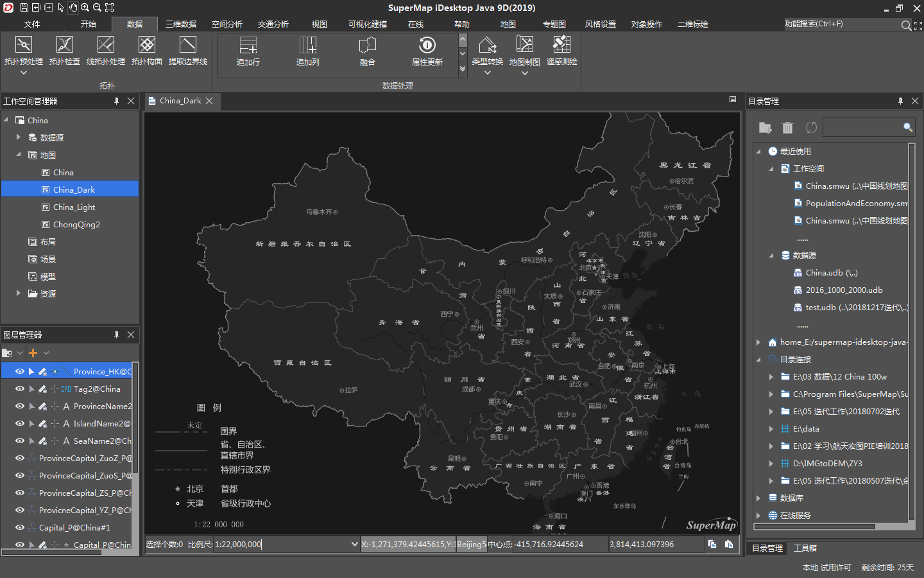Expand home_E:/supermap-idesktop-java catalog node

tap(758, 342)
